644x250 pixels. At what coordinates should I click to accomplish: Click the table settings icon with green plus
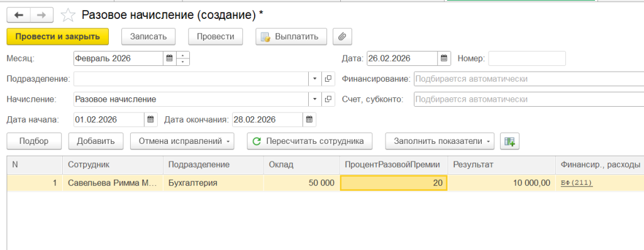[509, 141]
